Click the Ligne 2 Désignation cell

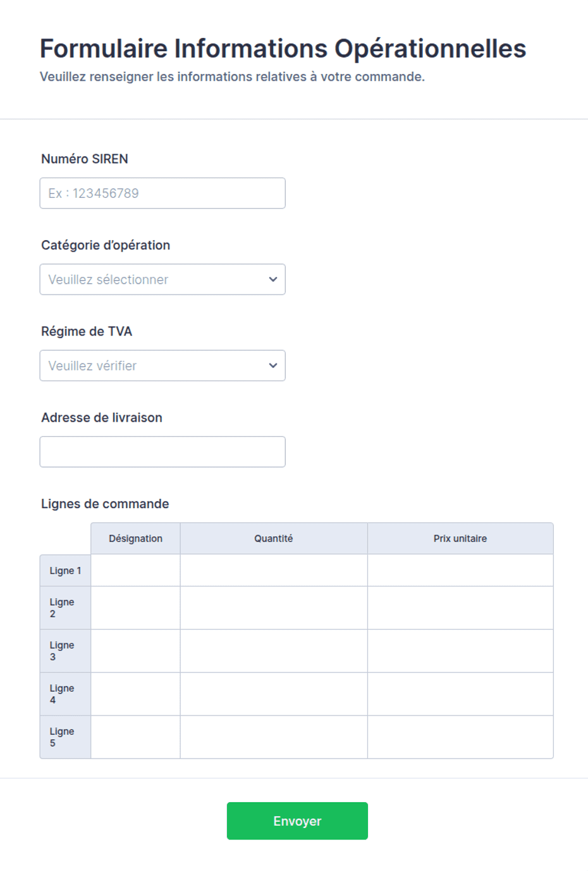135,607
